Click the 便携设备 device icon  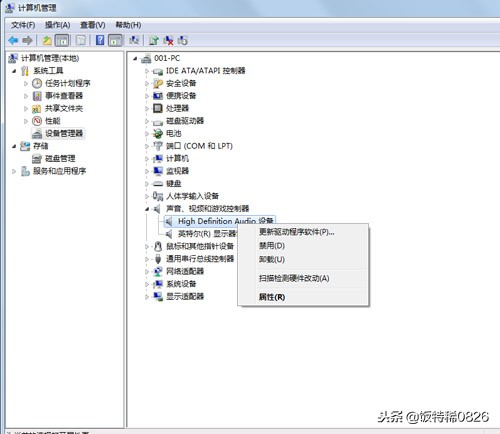point(158,96)
